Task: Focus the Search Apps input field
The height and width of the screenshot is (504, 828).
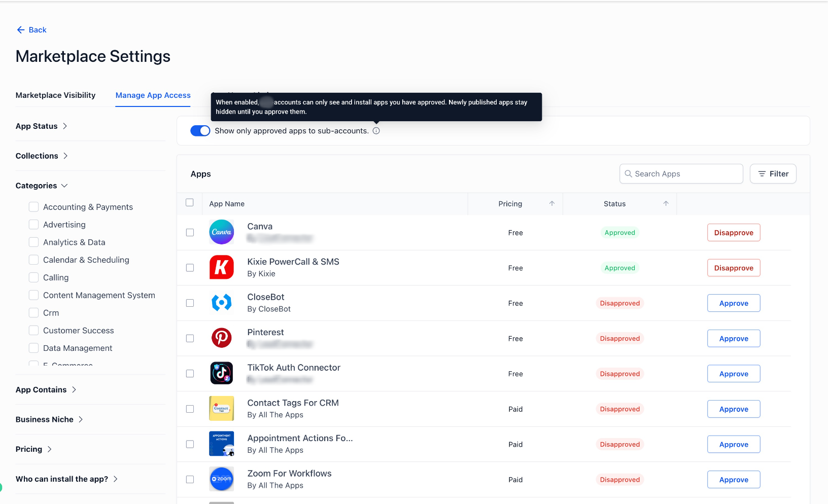Action: pyautogui.click(x=681, y=173)
